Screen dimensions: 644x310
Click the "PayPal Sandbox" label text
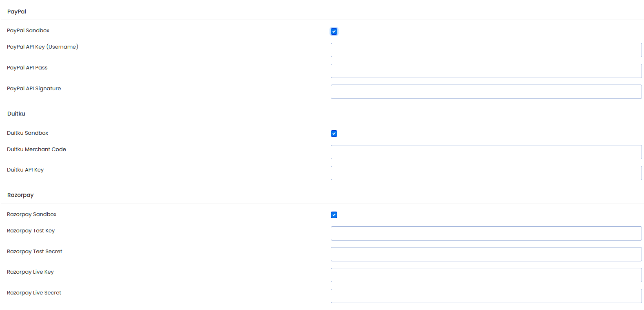coord(28,31)
